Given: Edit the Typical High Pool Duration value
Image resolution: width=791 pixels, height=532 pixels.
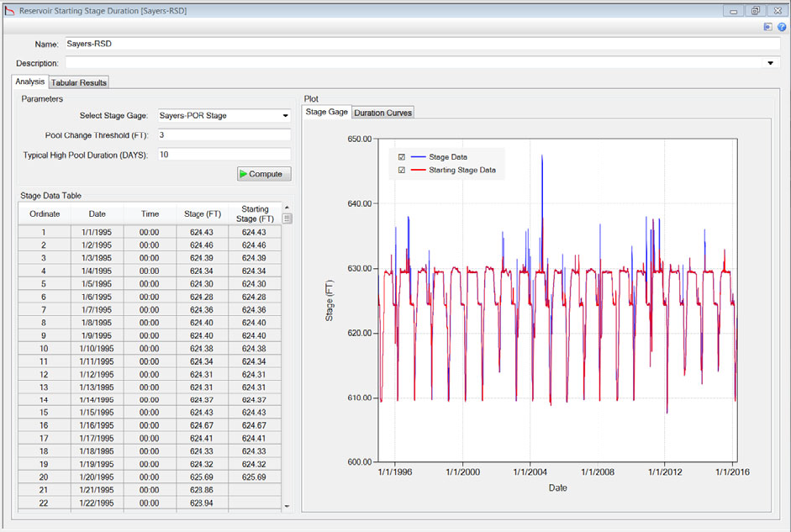Looking at the screenshot, I should point(223,155).
